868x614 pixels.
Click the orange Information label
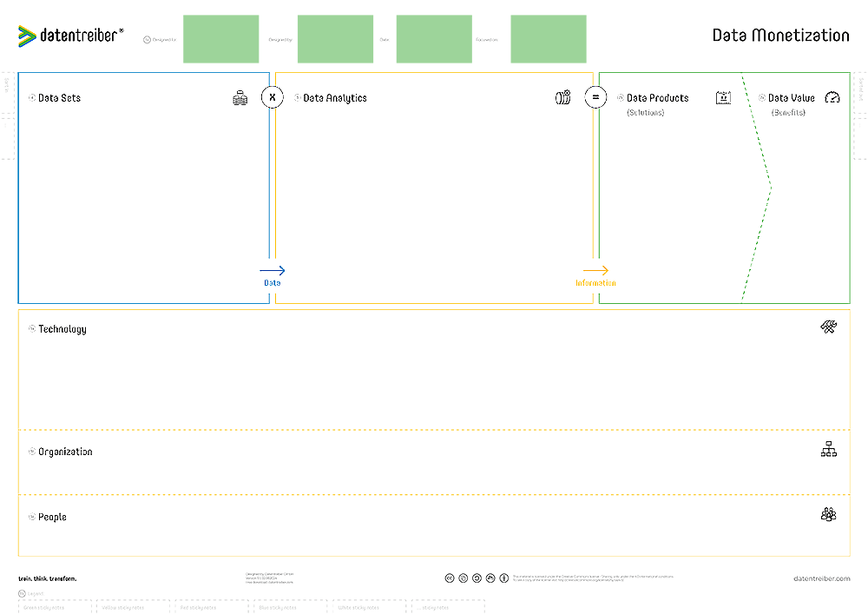coord(595,283)
